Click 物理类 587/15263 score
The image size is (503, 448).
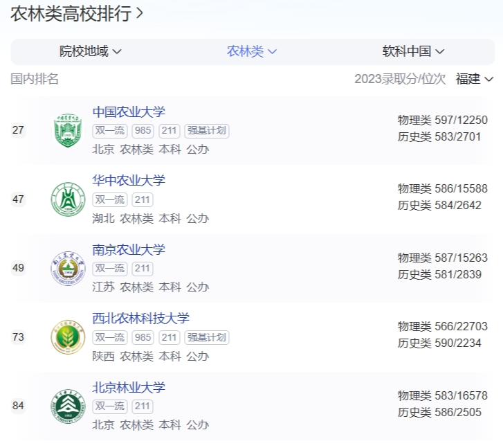point(443,258)
